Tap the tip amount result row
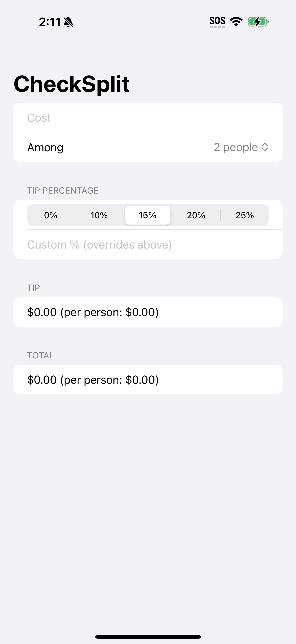Viewport: 296px width, 644px height. (148, 312)
